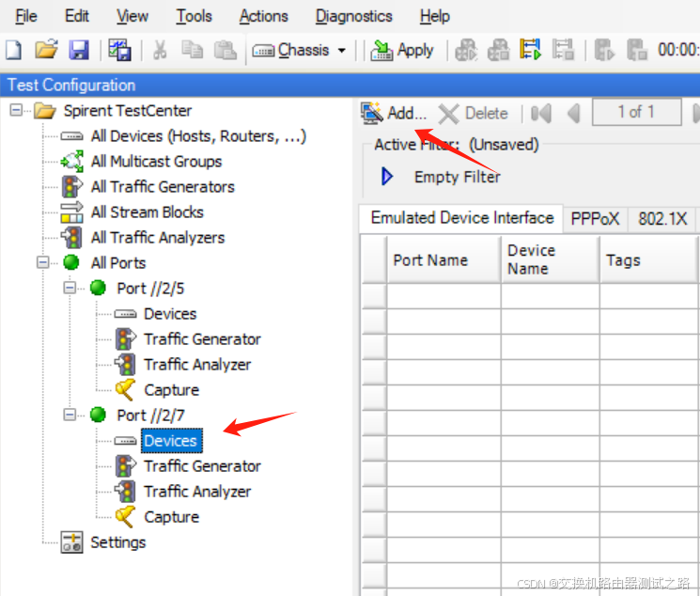Click the New file toolbar icon
The height and width of the screenshot is (596, 700).
point(13,50)
